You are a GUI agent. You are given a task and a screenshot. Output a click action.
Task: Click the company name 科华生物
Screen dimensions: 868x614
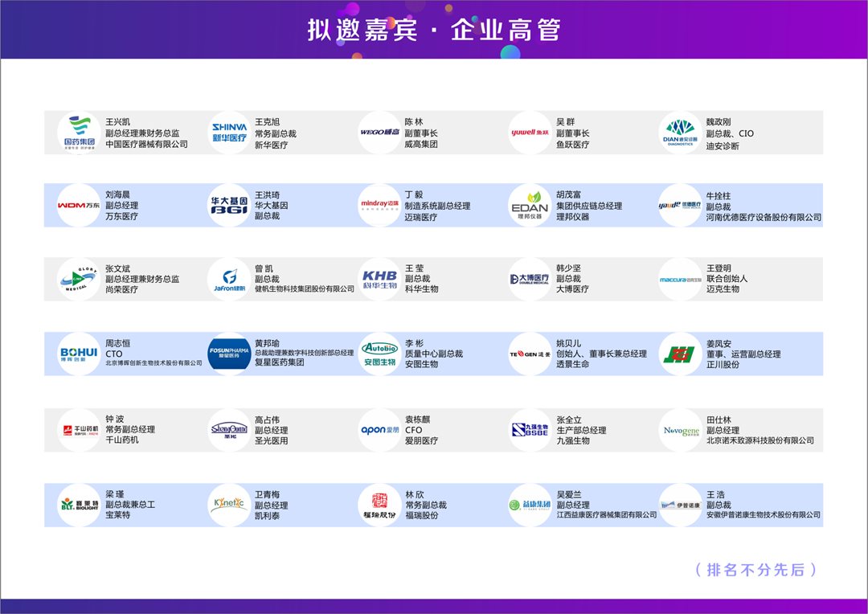pyautogui.click(x=421, y=289)
